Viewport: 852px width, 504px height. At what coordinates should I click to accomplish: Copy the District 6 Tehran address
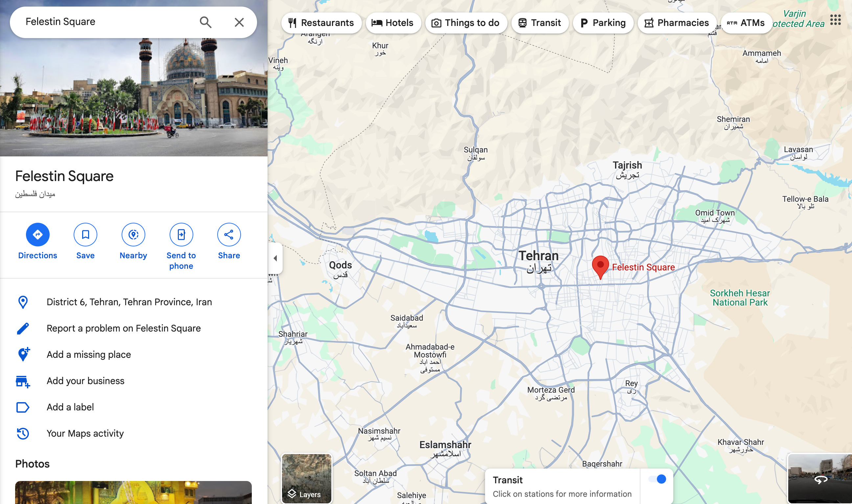(x=129, y=302)
